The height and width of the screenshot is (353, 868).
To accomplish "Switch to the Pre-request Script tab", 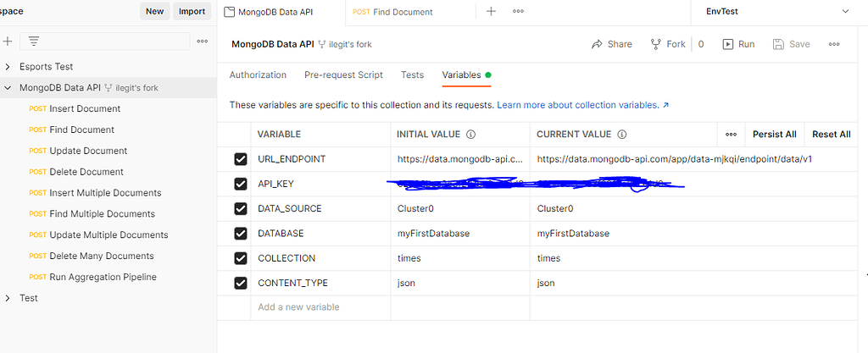I will [343, 75].
